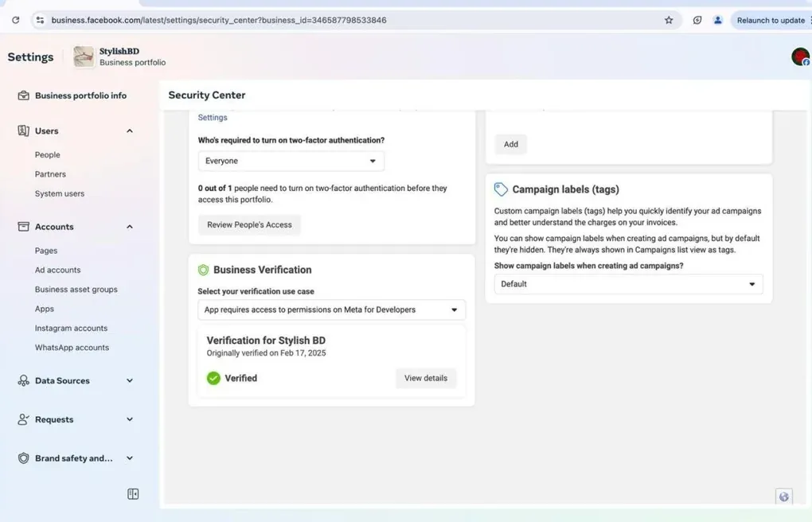Open Business portfolio info

pos(80,95)
